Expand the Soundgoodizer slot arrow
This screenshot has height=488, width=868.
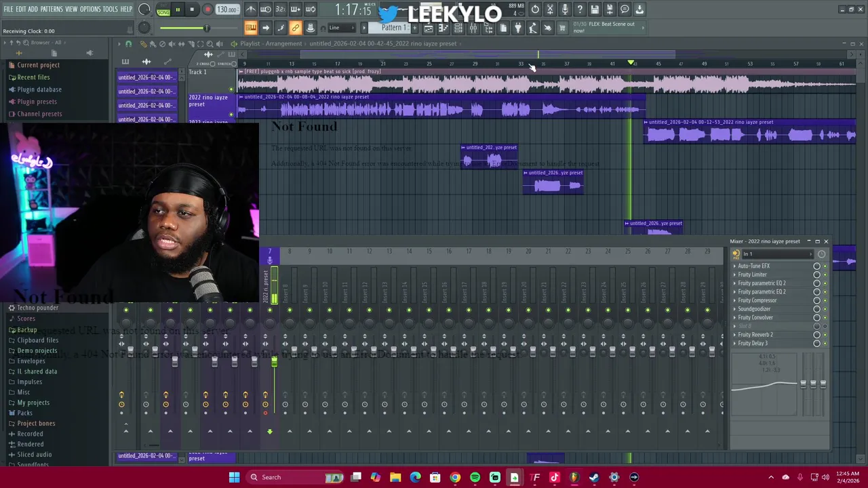[734, 309]
